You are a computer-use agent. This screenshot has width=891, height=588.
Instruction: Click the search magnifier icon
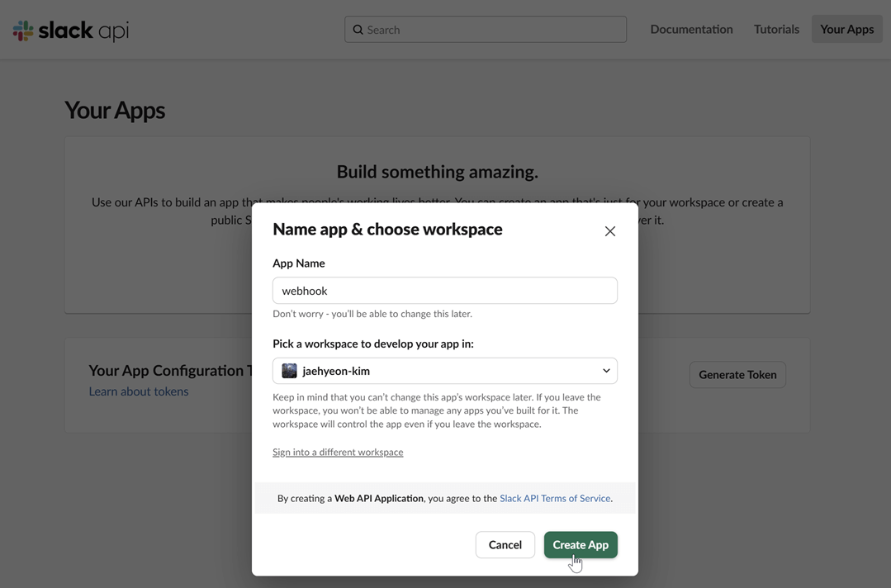coord(358,29)
